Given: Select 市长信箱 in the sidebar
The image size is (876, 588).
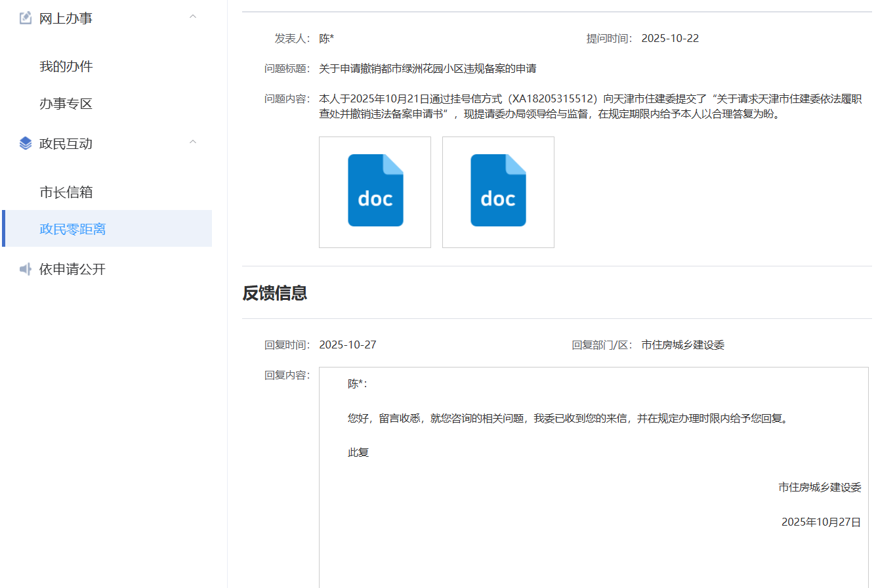Looking at the screenshot, I should click(x=66, y=192).
